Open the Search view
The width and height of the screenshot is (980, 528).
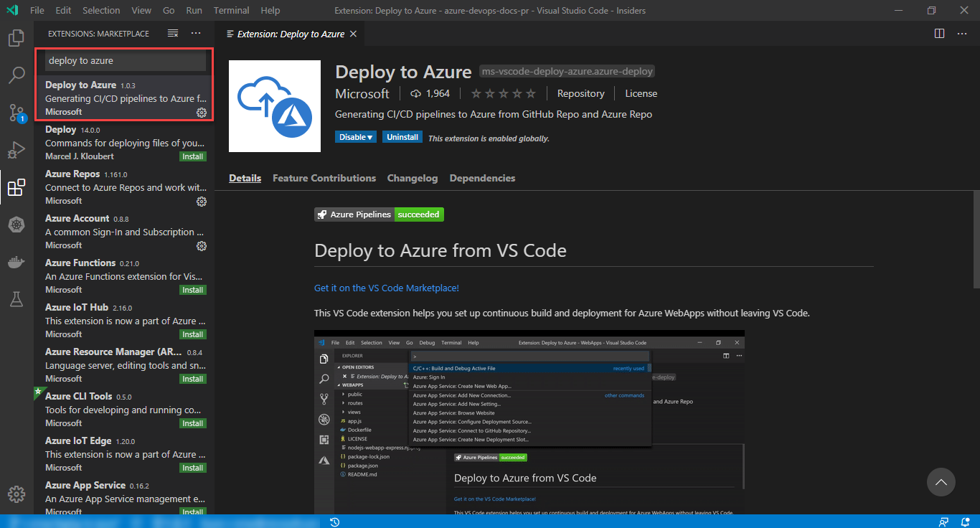(16, 75)
